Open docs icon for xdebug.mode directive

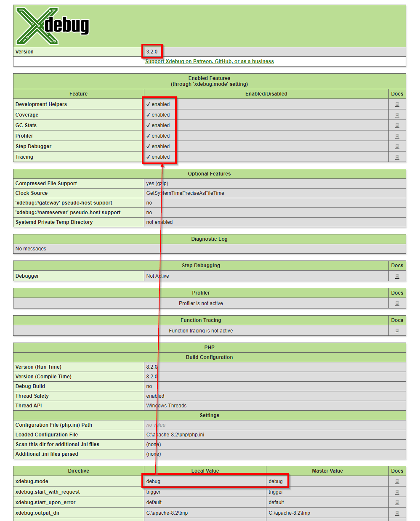pos(397,481)
